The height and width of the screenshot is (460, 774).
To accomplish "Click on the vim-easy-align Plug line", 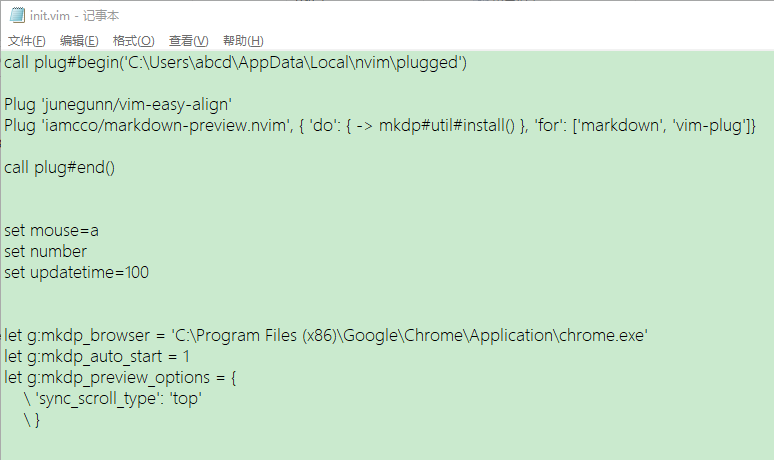I will (118, 105).
